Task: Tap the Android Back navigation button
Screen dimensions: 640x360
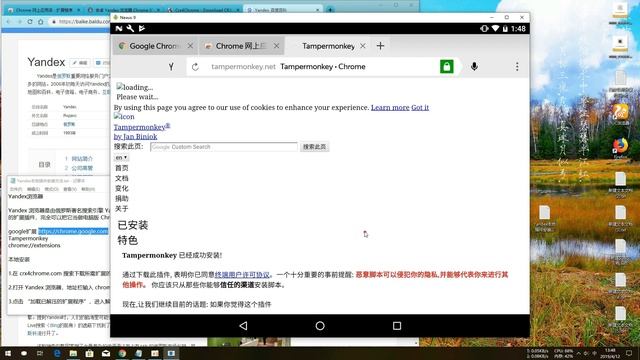Action: pos(243,326)
